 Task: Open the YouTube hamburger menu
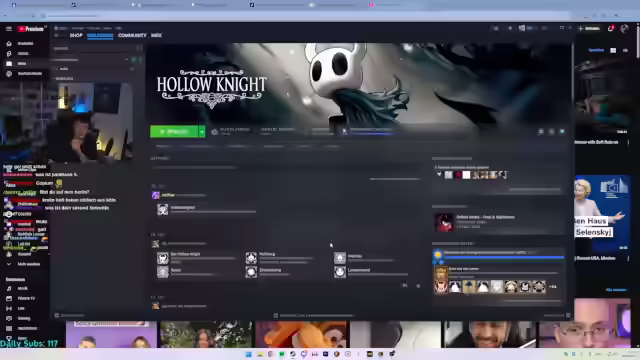(x=9, y=29)
